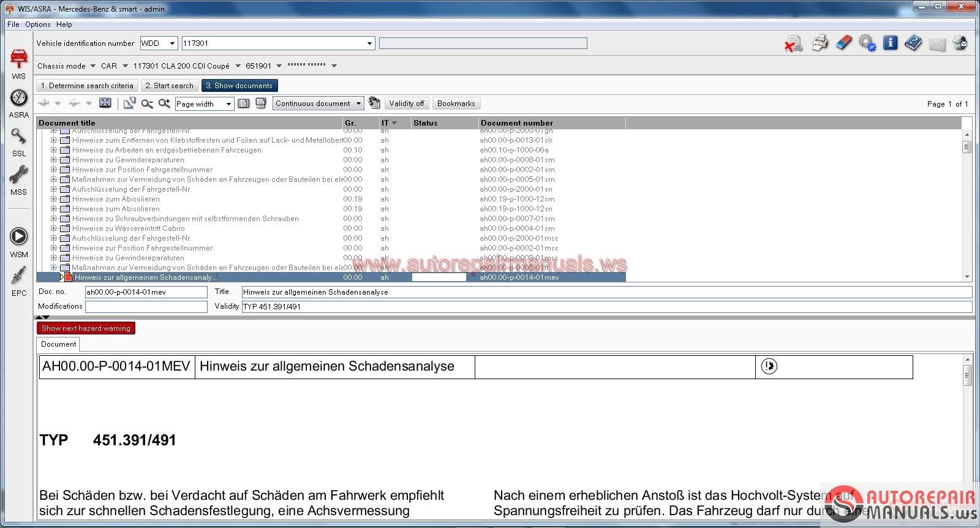Screen dimensions: 980x528
Task: Click the fit to window icon
Action: (x=105, y=103)
